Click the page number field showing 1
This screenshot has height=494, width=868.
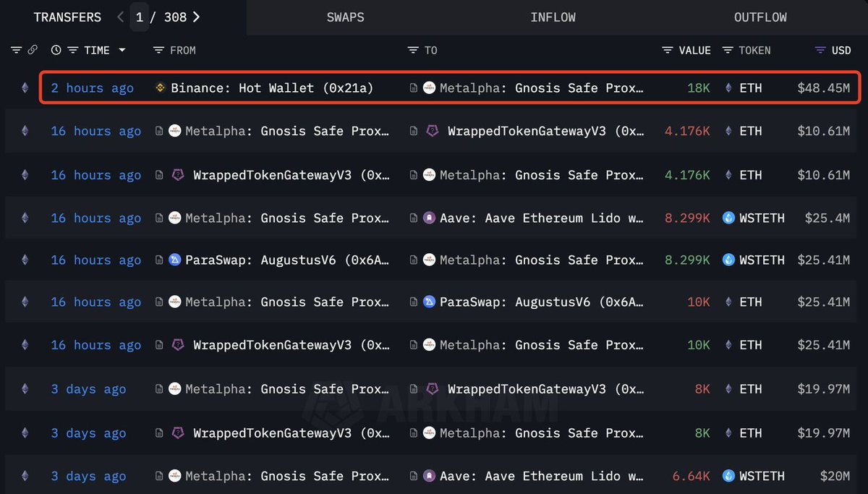click(140, 17)
